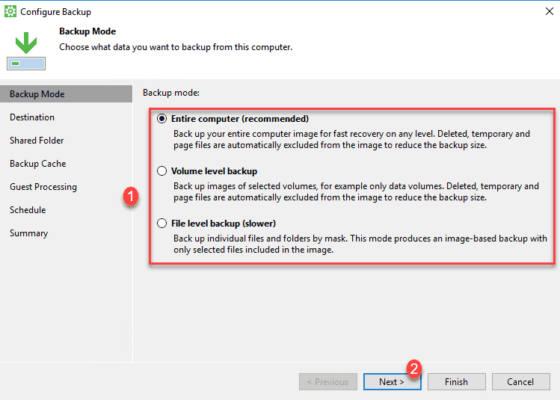560x400 pixels.
Task: Click the 'Backup mode:' label text
Action: [x=171, y=93]
